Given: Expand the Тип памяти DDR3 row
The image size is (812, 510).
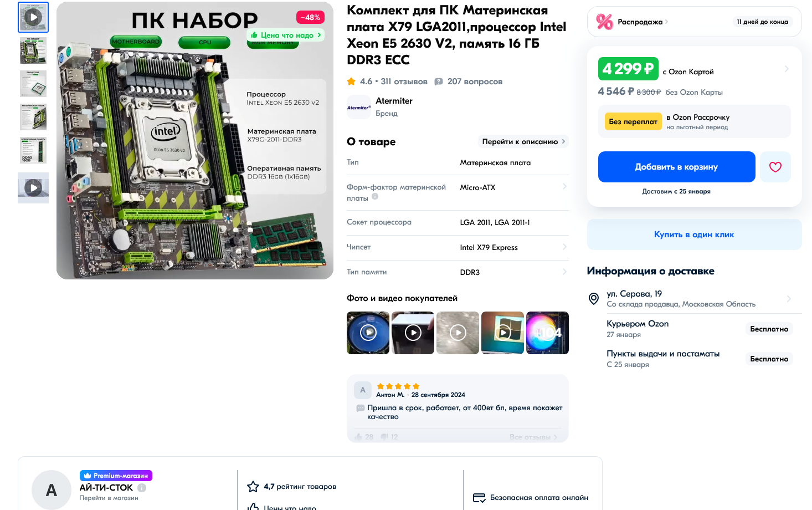Looking at the screenshot, I should pyautogui.click(x=458, y=272).
